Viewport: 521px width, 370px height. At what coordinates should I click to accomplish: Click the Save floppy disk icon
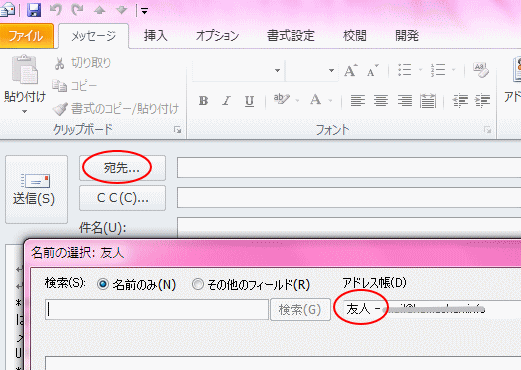(34, 10)
